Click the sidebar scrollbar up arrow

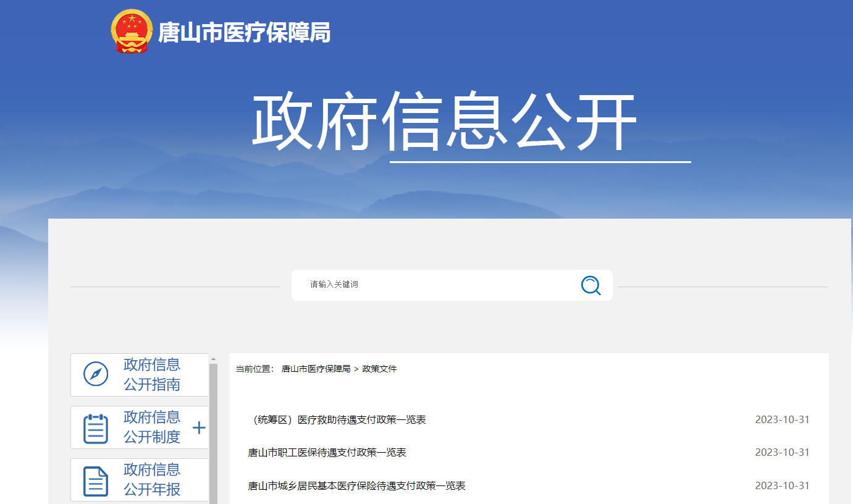pos(213,359)
